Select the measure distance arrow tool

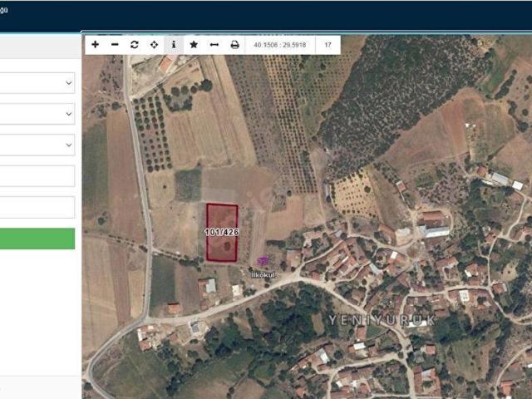[x=214, y=44]
